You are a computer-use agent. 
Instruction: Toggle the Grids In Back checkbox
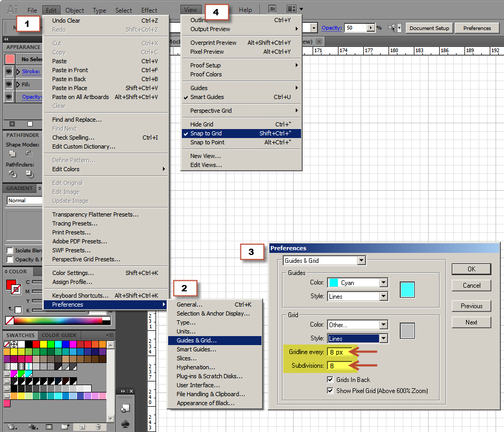330,379
